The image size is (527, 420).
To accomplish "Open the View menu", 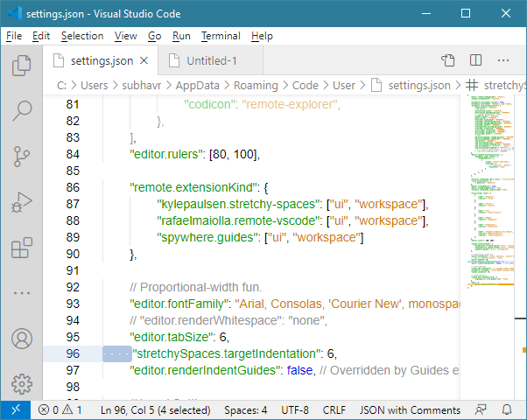I will (x=126, y=36).
